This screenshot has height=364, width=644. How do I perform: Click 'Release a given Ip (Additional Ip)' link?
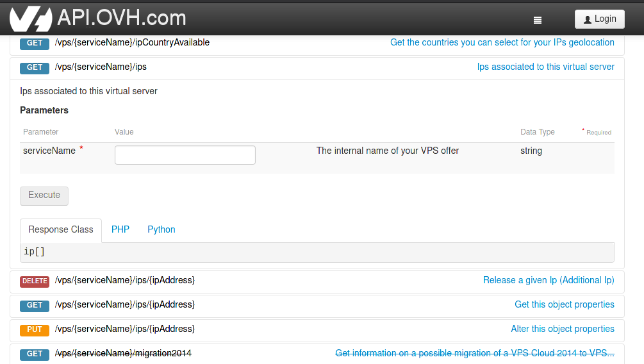click(549, 280)
